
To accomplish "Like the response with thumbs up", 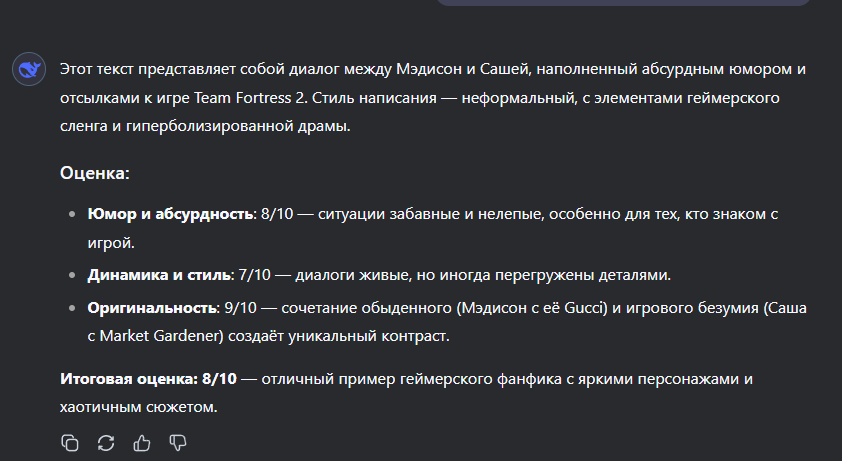I will [142, 443].
